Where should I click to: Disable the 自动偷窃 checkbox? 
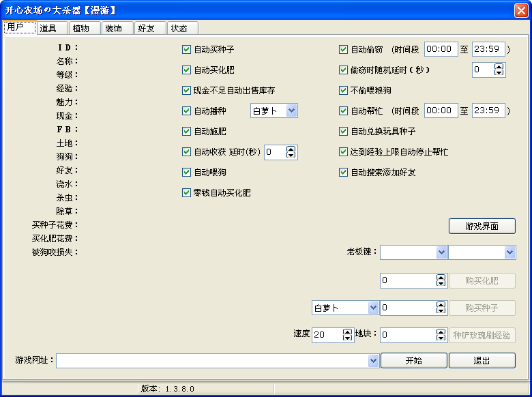[x=343, y=50]
